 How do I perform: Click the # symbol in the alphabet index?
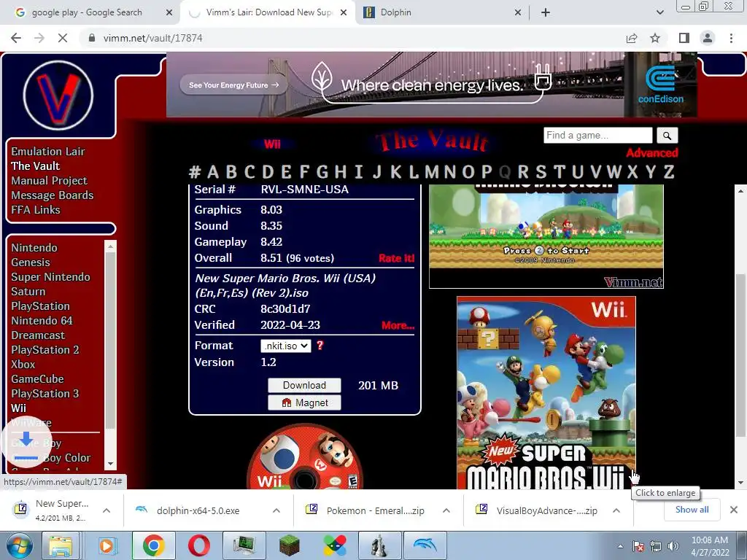coord(194,172)
